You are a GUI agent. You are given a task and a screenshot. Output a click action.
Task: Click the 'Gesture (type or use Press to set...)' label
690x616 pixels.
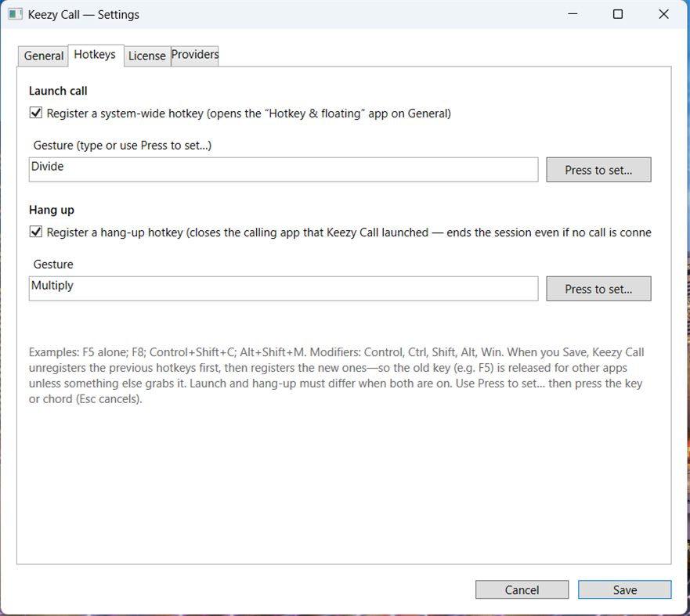tap(122, 146)
